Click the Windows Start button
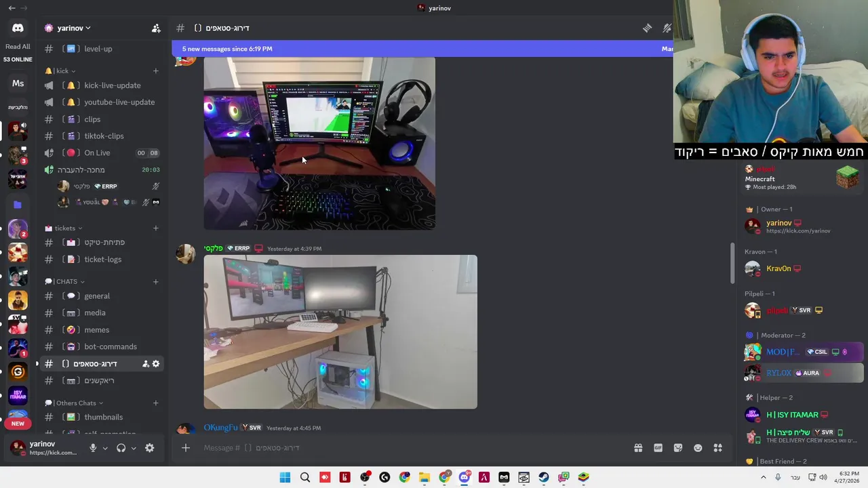Image resolution: width=868 pixels, height=488 pixels. [x=285, y=477]
